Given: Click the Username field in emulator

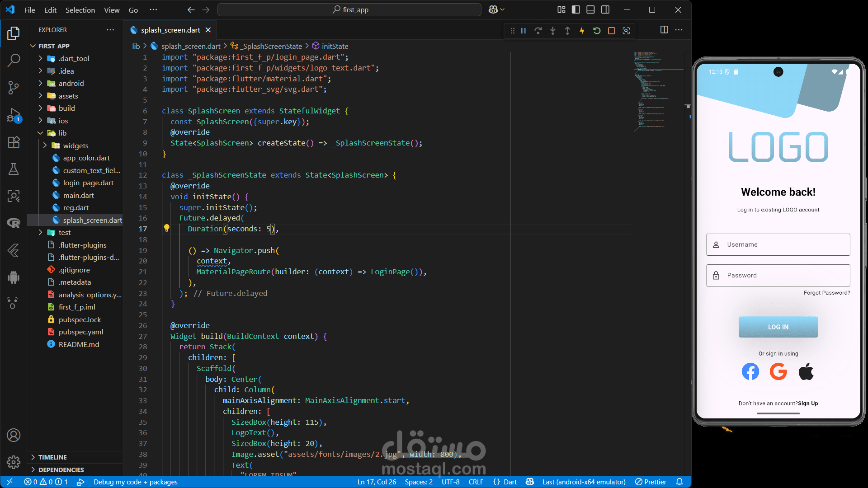Looking at the screenshot, I should click(x=778, y=244).
